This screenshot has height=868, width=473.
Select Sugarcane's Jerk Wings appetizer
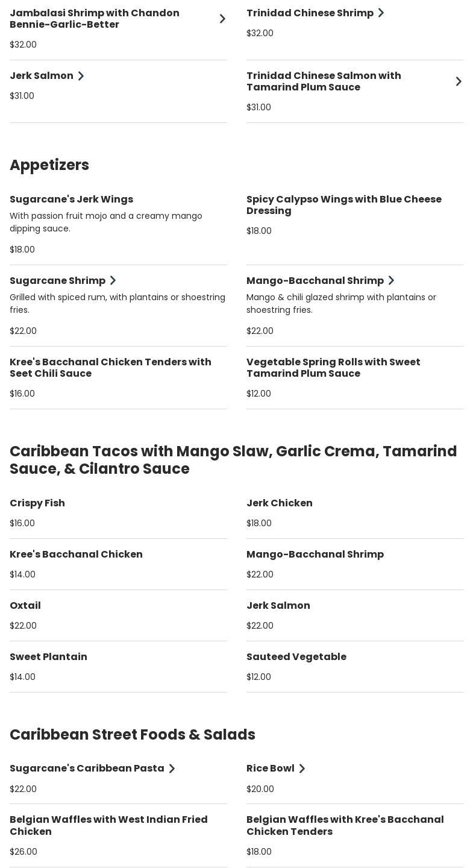coord(71,200)
